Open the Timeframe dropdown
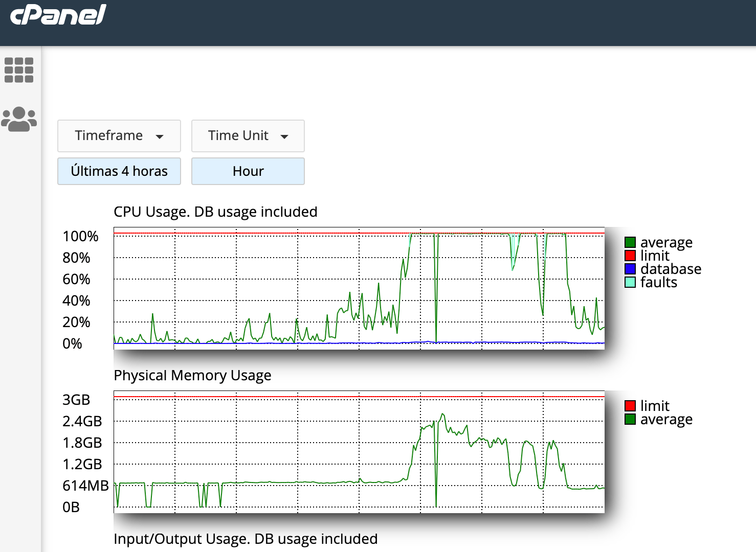The height and width of the screenshot is (552, 756). tap(119, 136)
